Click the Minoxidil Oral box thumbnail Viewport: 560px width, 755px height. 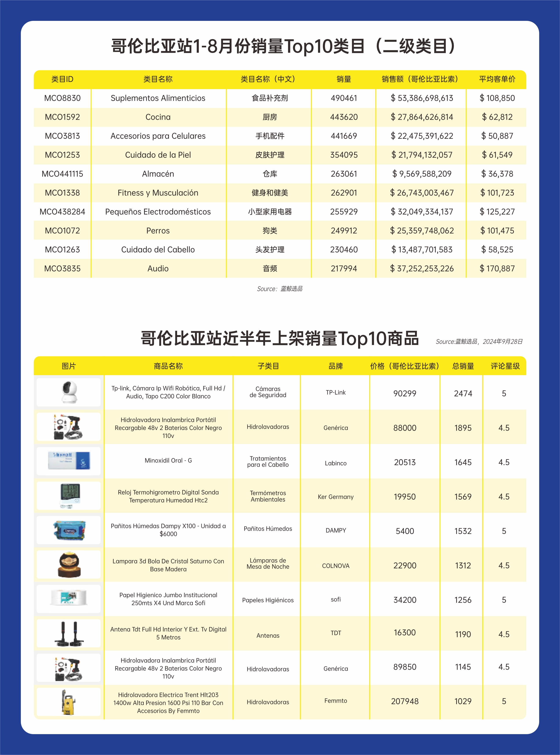pos(69,460)
